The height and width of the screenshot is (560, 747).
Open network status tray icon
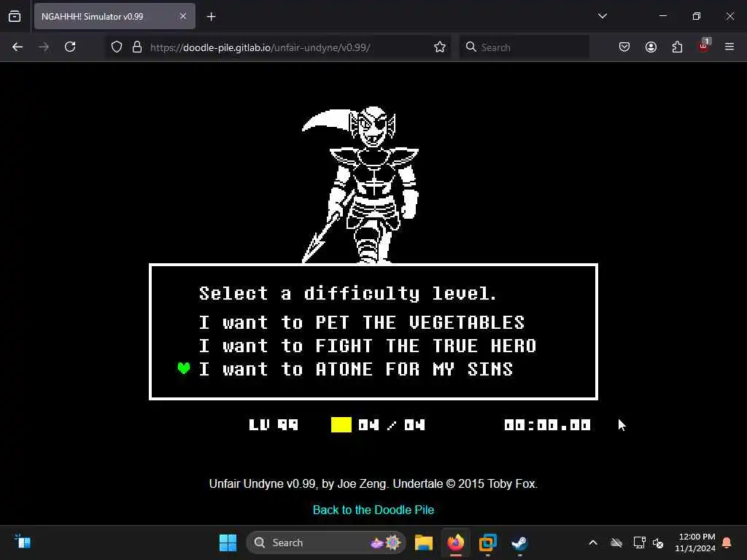pyautogui.click(x=639, y=542)
